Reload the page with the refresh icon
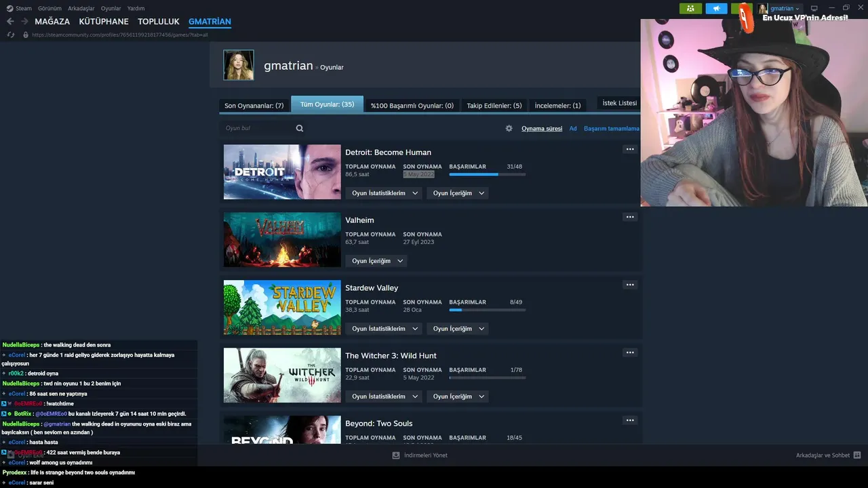This screenshot has height=488, width=868. [x=11, y=35]
